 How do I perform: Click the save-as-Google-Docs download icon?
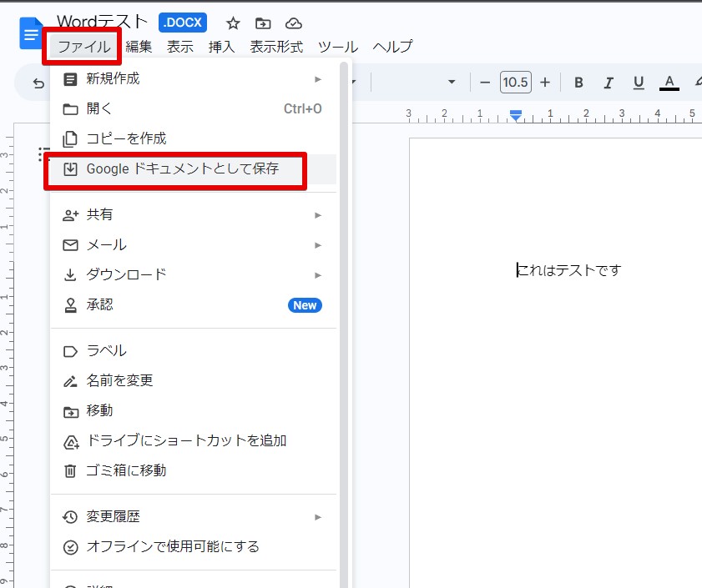click(70, 169)
